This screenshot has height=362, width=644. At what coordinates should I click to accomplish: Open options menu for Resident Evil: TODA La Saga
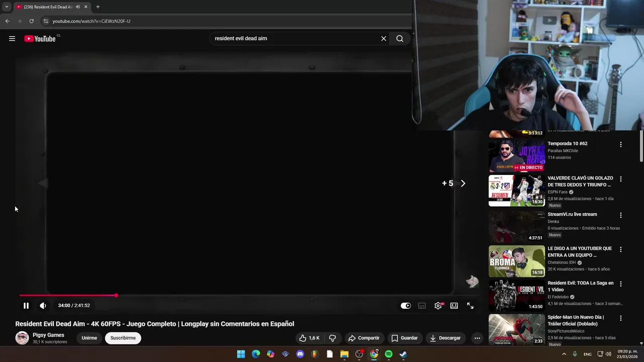(x=620, y=284)
